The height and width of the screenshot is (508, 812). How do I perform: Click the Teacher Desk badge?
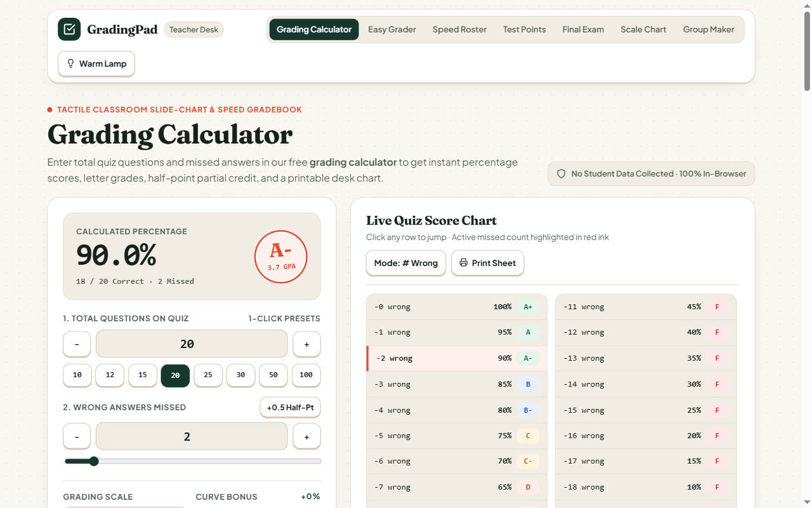coord(194,29)
